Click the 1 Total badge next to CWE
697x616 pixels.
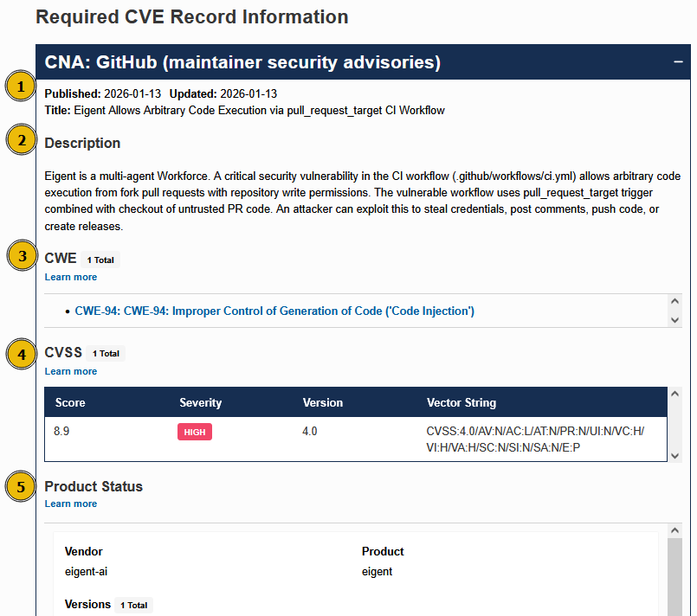100,260
